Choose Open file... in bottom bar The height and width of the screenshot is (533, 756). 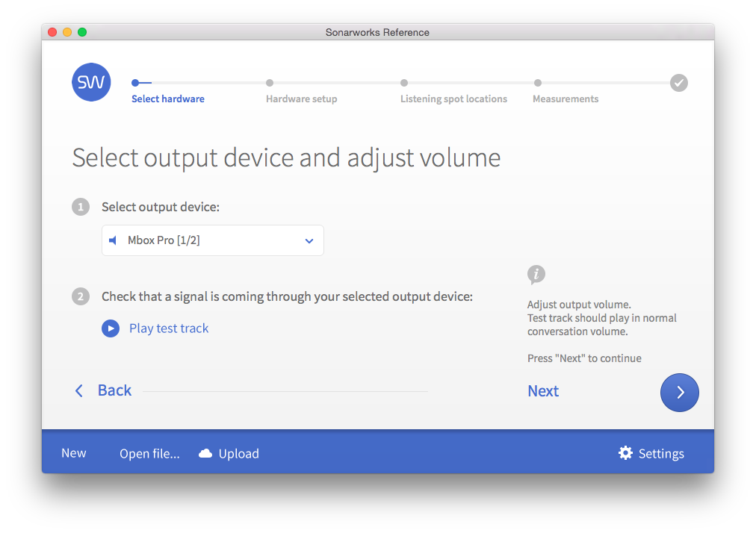point(149,454)
